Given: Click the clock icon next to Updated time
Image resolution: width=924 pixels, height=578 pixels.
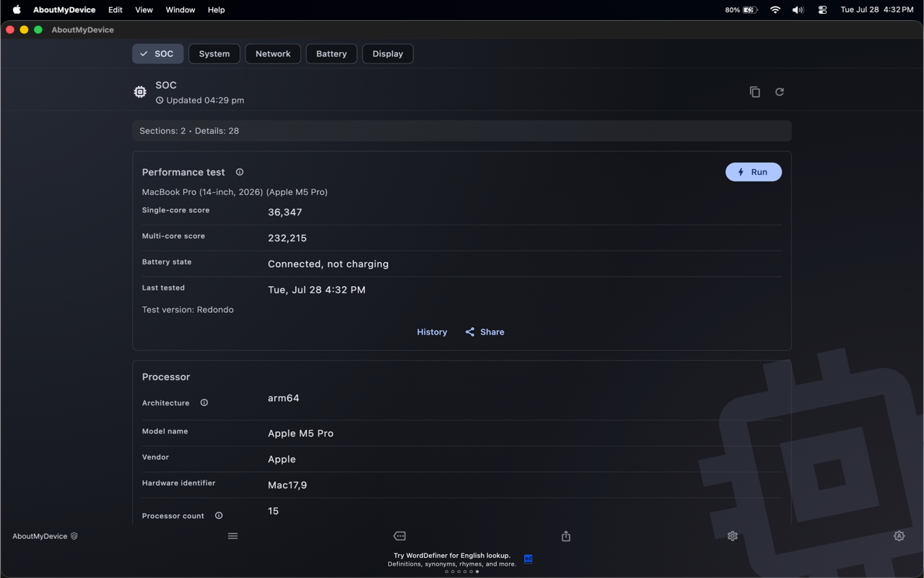Looking at the screenshot, I should [160, 100].
